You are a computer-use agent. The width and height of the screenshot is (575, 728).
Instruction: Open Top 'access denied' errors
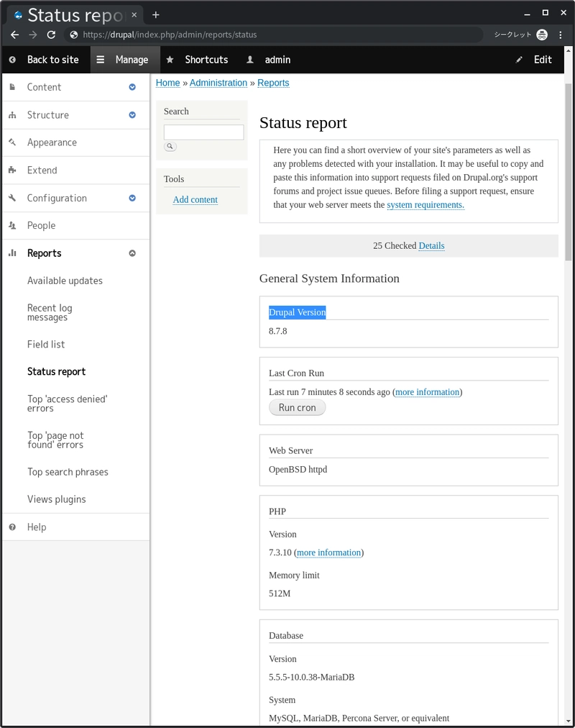pyautogui.click(x=68, y=404)
